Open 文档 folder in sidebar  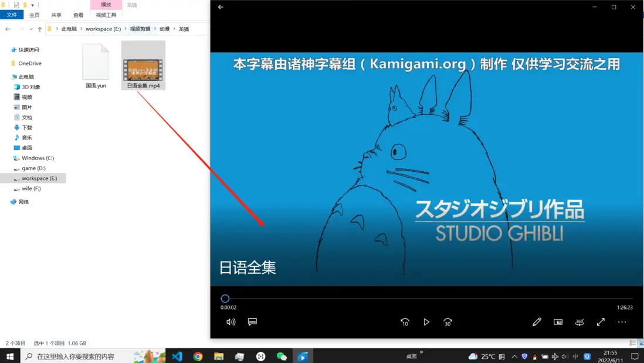click(x=27, y=117)
